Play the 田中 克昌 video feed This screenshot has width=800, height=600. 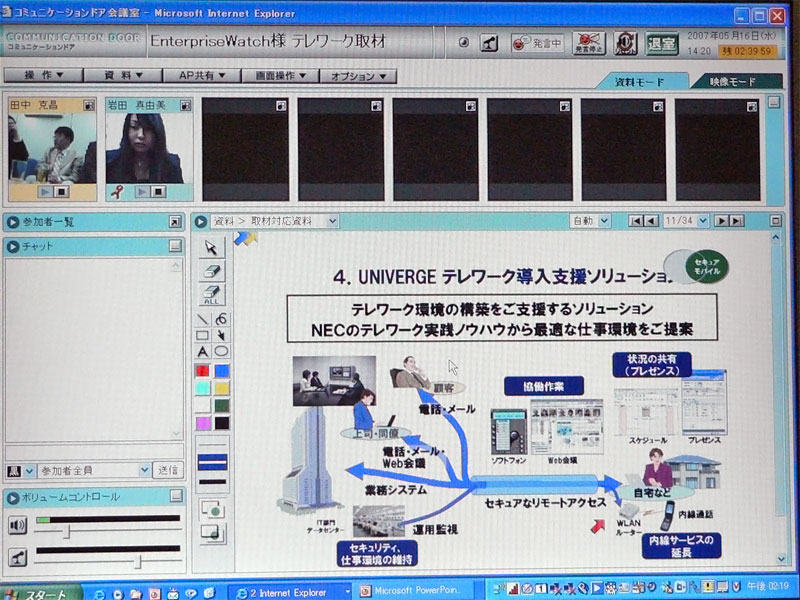(x=45, y=192)
